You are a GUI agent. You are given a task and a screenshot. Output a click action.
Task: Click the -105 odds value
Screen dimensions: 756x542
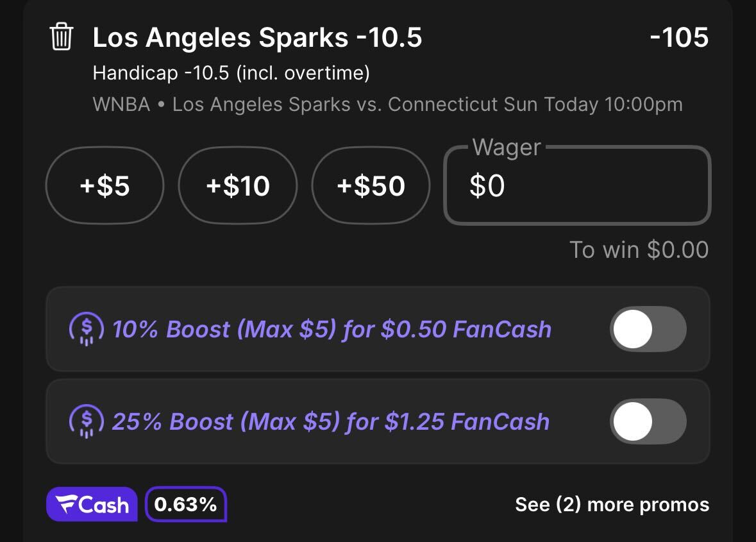tap(679, 37)
